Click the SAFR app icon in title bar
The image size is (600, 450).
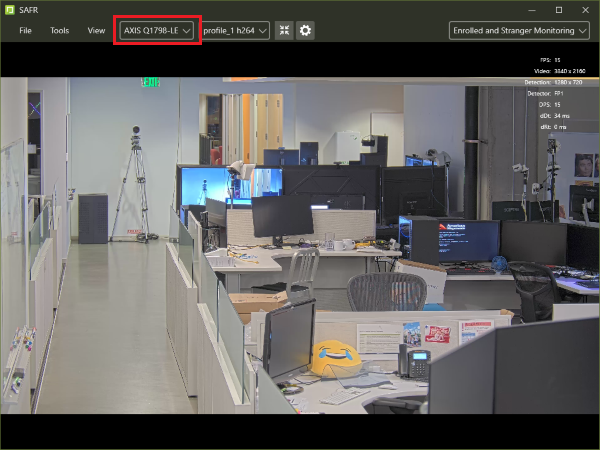click(10, 9)
